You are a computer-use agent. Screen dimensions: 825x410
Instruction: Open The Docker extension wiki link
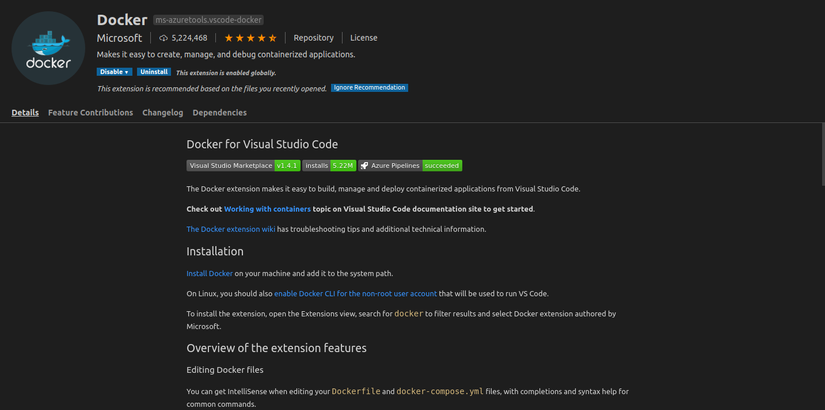230,229
